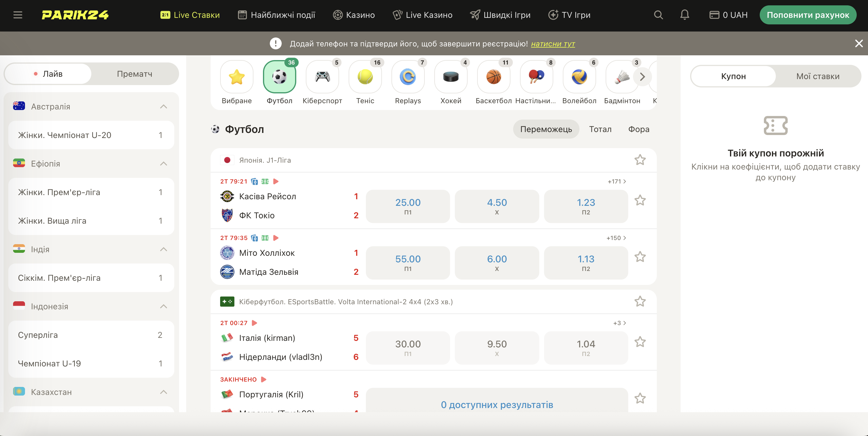The image size is (868, 436).
Task: Select the Волейбол sport icon
Action: (x=579, y=77)
